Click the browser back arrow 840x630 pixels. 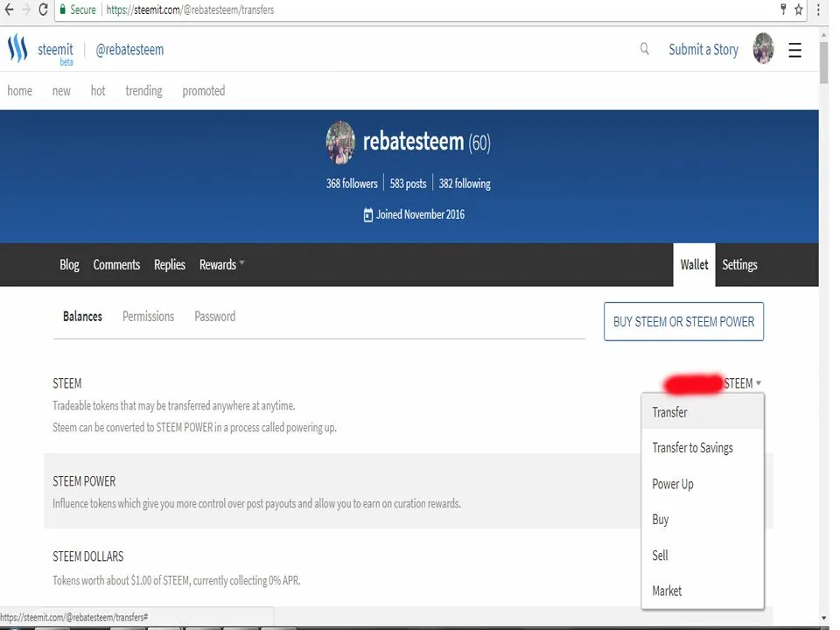(x=9, y=10)
